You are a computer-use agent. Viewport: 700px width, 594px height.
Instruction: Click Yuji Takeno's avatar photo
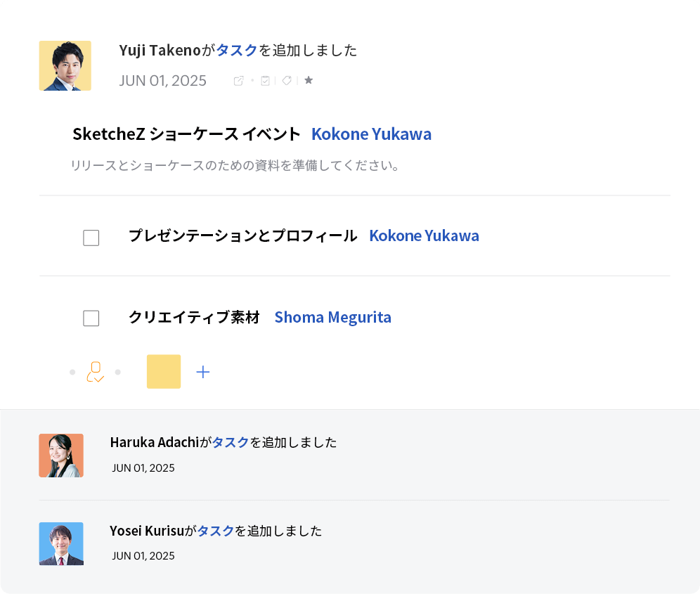coord(65,65)
